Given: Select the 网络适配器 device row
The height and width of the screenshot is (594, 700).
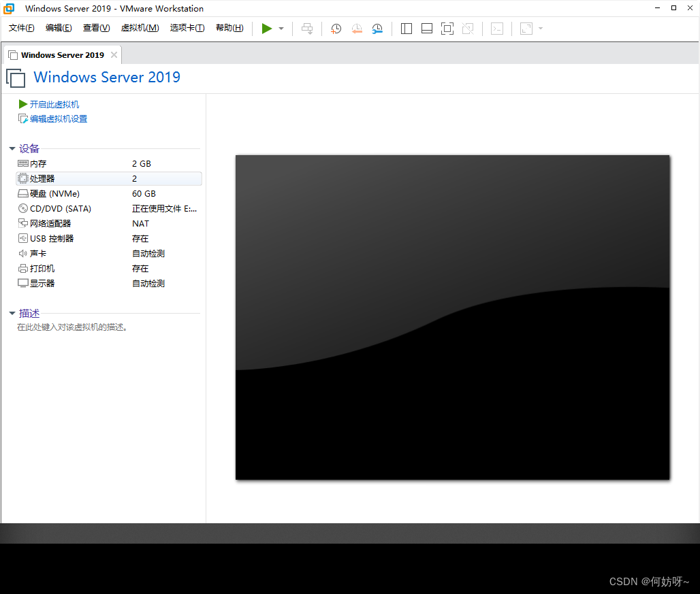Looking at the screenshot, I should click(108, 223).
